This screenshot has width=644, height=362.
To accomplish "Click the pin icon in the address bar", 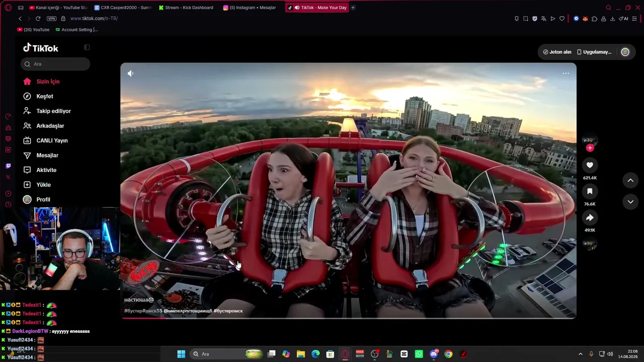I will [516, 19].
